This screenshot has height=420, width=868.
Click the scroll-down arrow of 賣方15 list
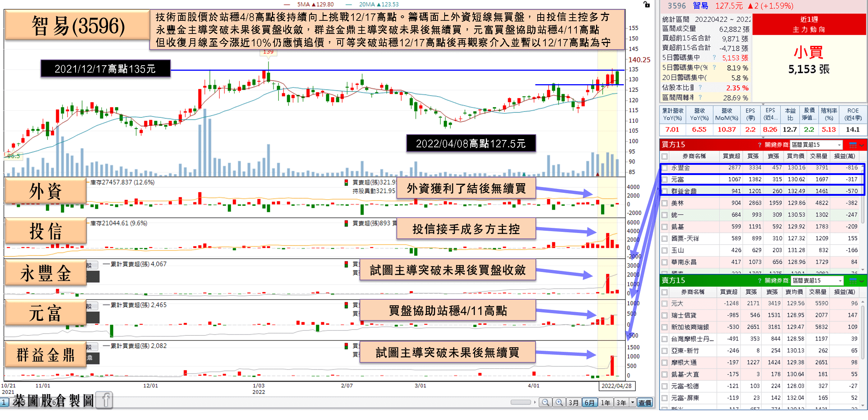863,405
